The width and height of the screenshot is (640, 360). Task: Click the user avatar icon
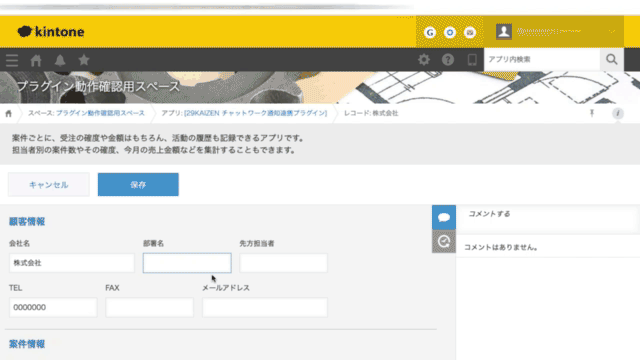[504, 31]
